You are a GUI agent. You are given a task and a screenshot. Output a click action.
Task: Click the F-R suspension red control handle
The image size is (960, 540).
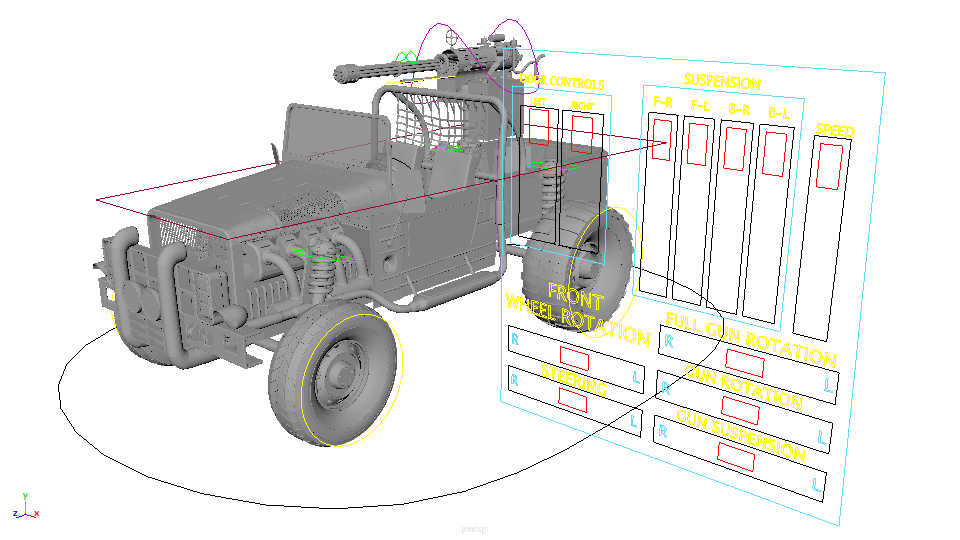[x=661, y=138]
